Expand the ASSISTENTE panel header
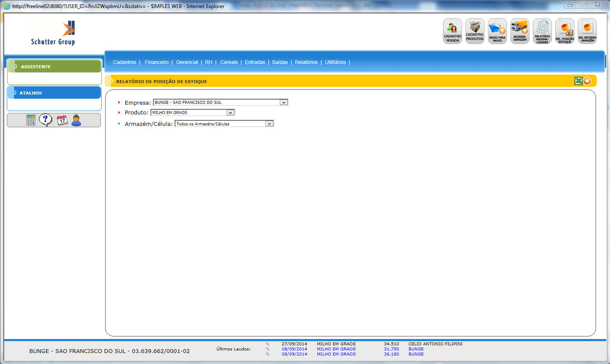 click(54, 67)
